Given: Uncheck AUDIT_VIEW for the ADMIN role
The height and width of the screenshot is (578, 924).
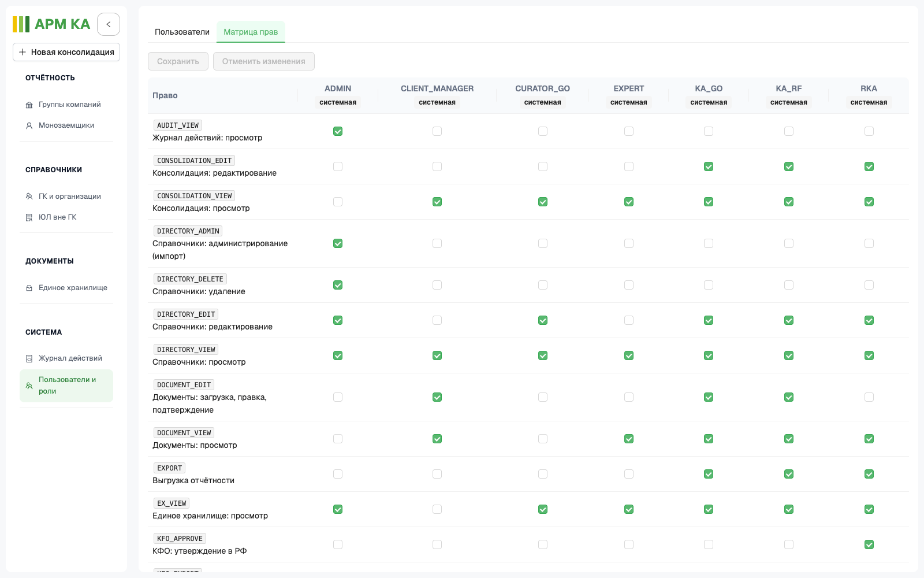Looking at the screenshot, I should 338,131.
